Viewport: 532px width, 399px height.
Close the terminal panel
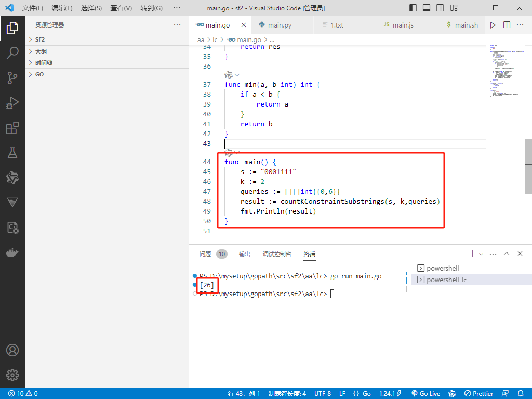pos(520,254)
